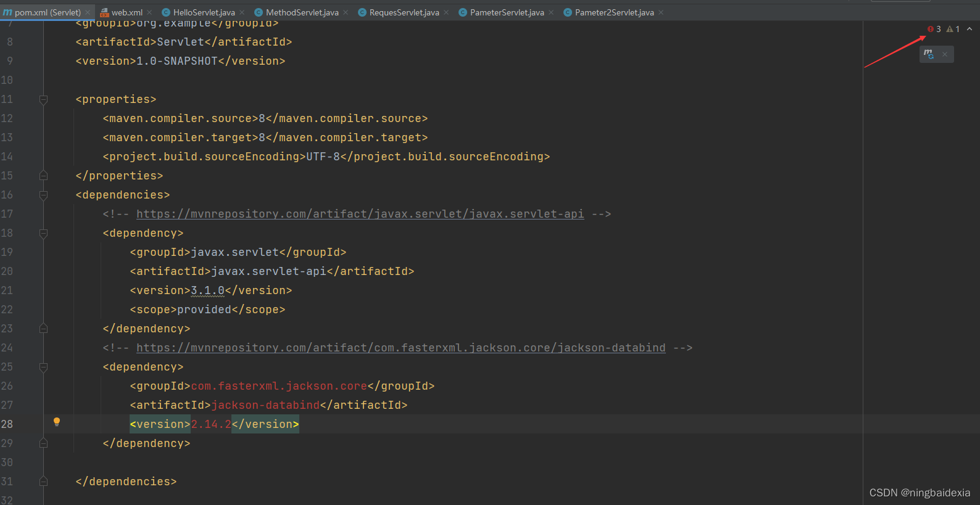Close the RequesServlet.java tab
The height and width of the screenshot is (505, 980).
pyautogui.click(x=446, y=12)
